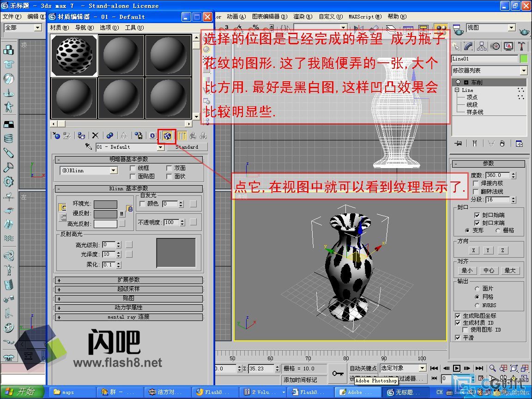Enable the 线框 (Wire) checkbox
This screenshot has height=399, width=532.
[x=133, y=168]
